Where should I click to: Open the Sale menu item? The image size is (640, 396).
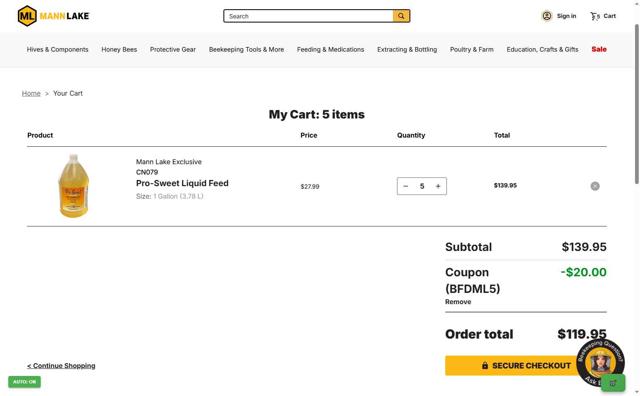(599, 49)
